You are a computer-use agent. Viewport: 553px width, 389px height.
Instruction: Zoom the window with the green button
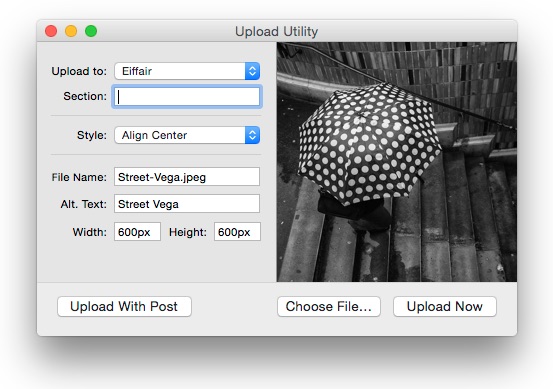[91, 31]
